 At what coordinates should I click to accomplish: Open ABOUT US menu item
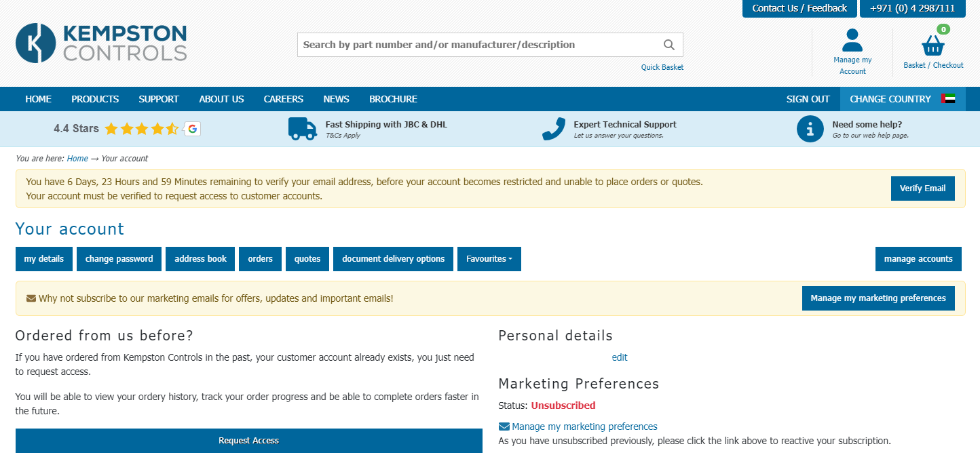click(221, 99)
